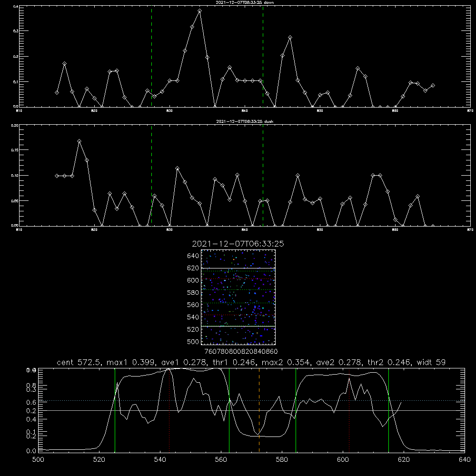Click the 620 label on colour map y-axis
Viewport: 476px width, 476px height.
coord(193,268)
